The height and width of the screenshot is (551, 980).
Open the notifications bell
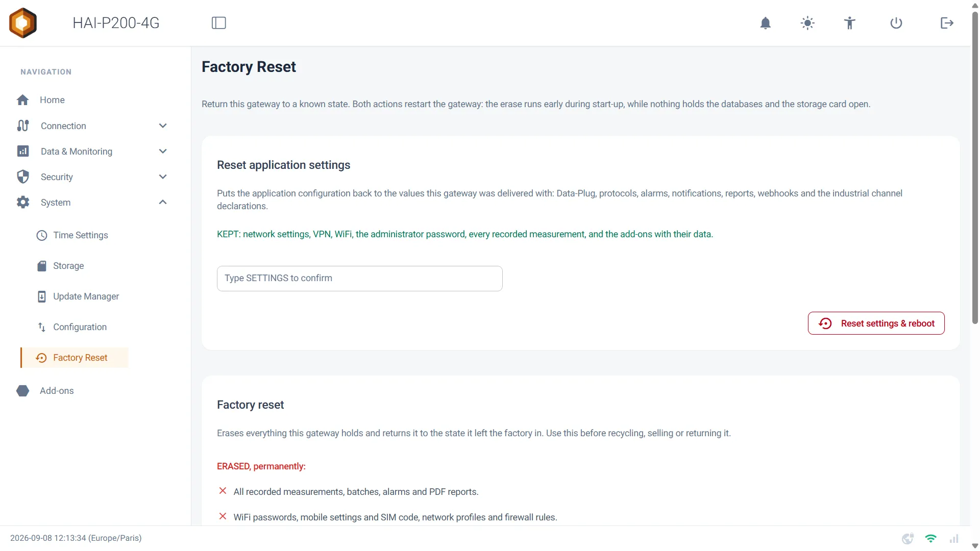click(765, 23)
